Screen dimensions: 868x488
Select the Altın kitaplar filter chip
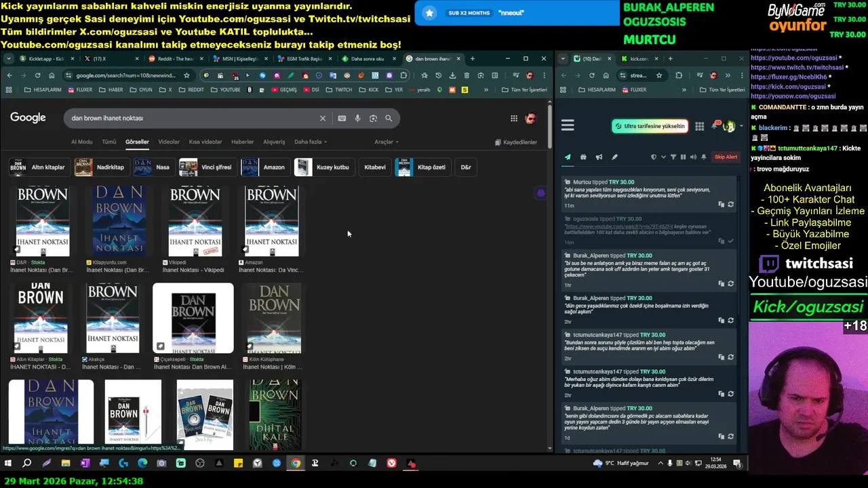(x=39, y=167)
